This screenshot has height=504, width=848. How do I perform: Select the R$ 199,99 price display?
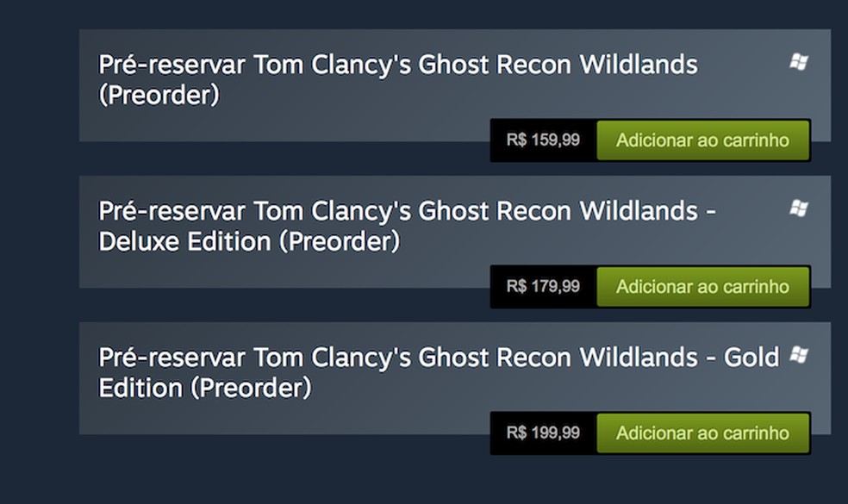pyautogui.click(x=543, y=432)
